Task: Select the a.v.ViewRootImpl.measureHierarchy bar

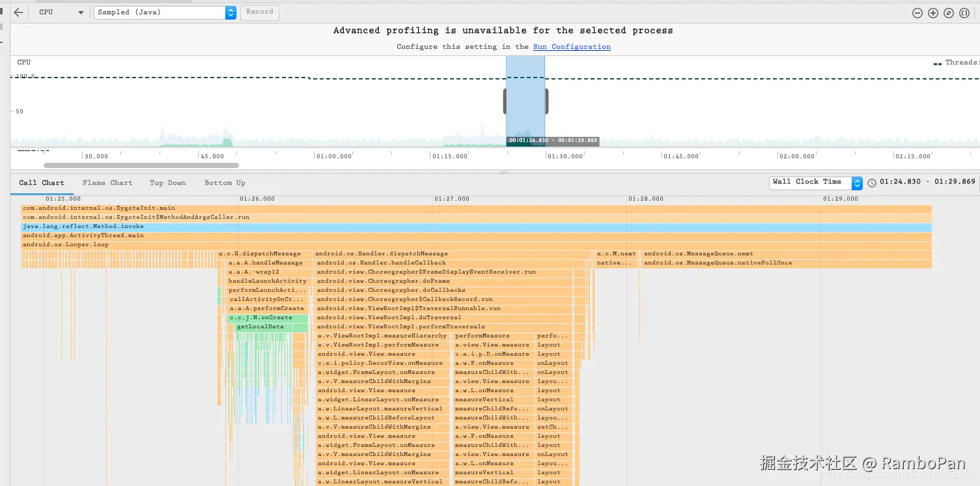Action: click(x=383, y=336)
